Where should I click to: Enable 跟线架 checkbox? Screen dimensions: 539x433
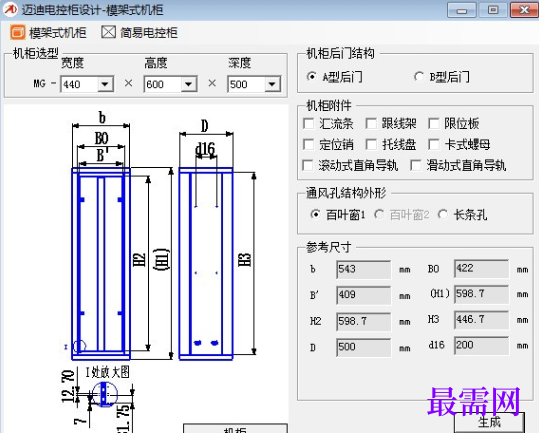(x=371, y=123)
